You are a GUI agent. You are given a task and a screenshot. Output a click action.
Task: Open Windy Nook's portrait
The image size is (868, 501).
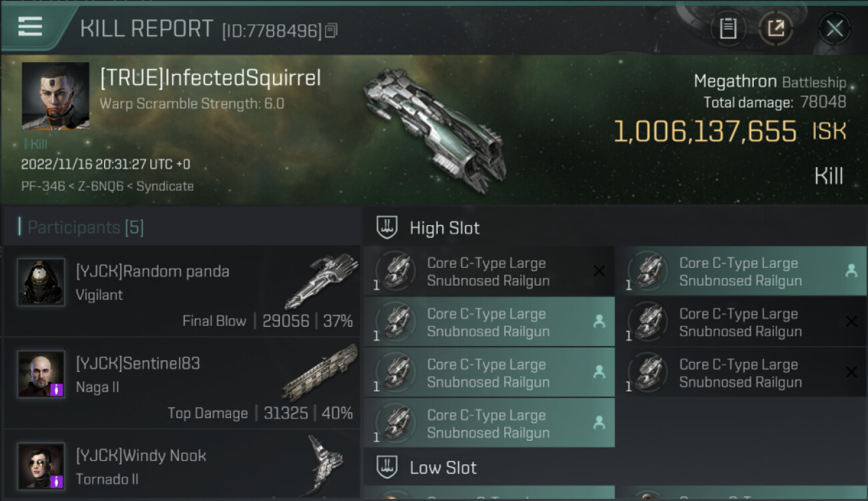click(41, 466)
